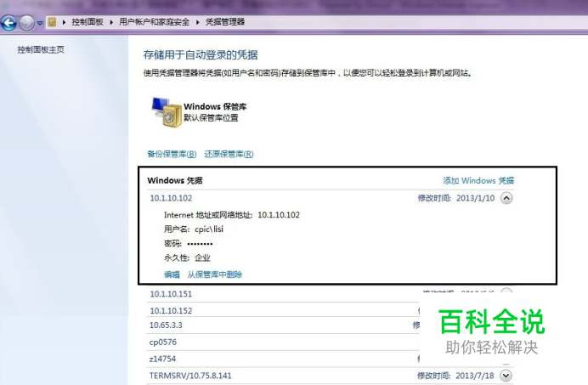Open the recent pages dropdown arrow
The width and height of the screenshot is (588, 385).
tap(40, 23)
